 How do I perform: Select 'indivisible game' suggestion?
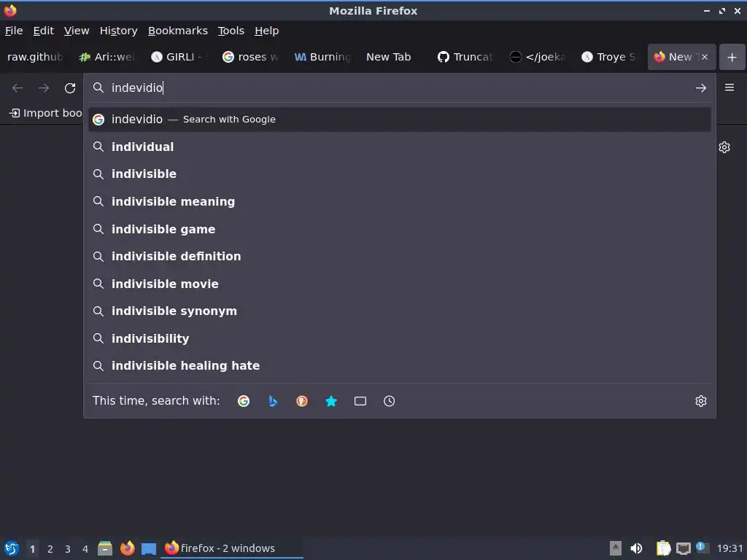400,229
